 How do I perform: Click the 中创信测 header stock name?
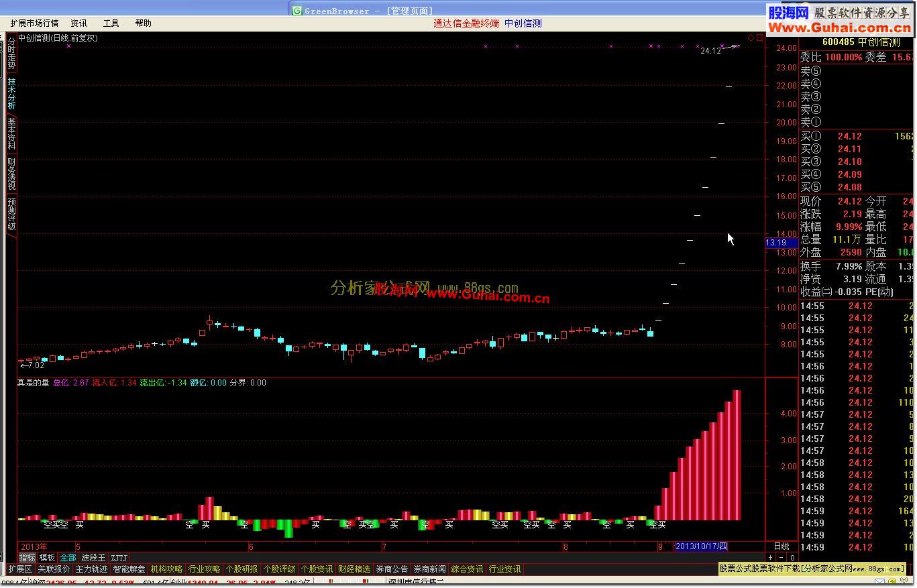523,23
